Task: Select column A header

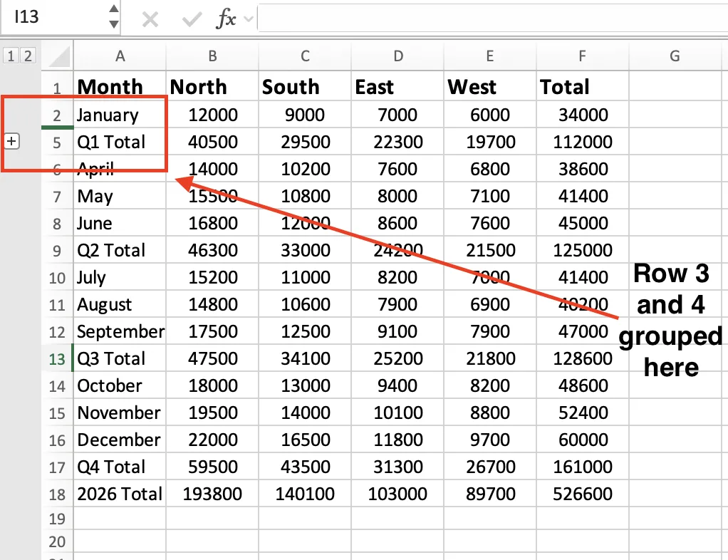Action: point(120,56)
